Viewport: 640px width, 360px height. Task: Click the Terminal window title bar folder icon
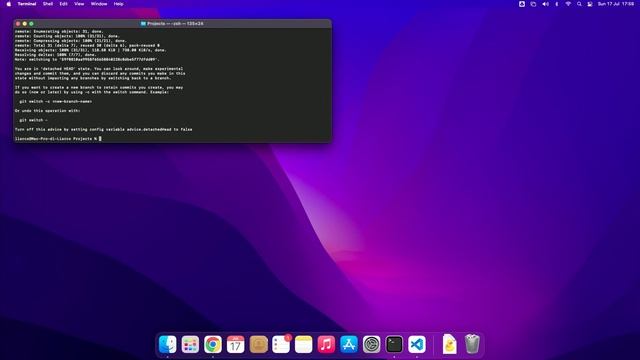point(143,24)
